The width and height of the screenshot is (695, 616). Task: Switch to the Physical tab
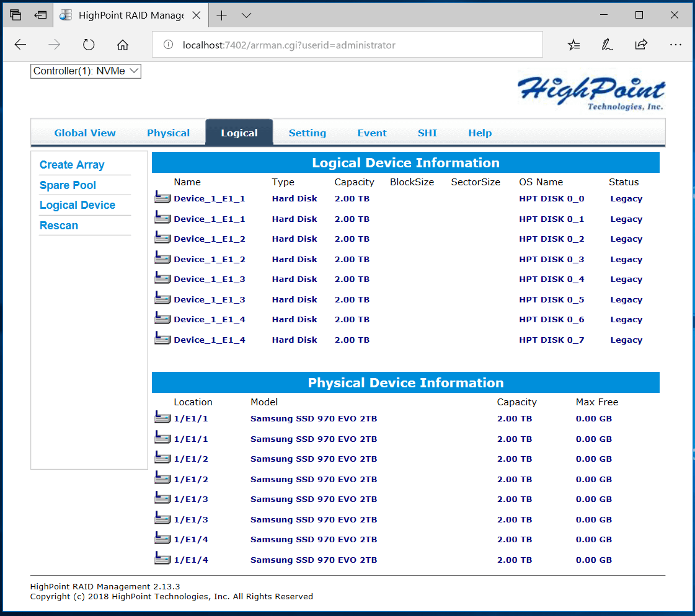tap(168, 133)
